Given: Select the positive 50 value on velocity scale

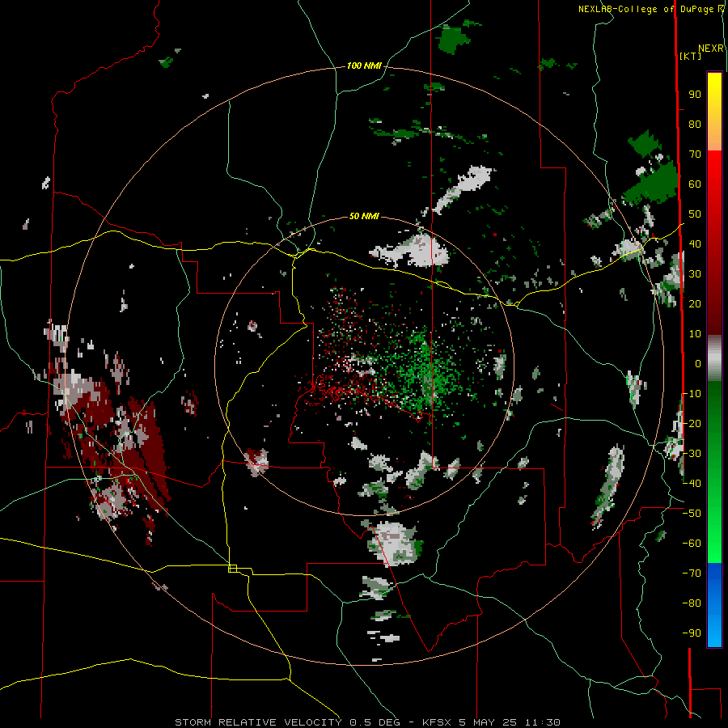Looking at the screenshot, I should click(x=695, y=214).
